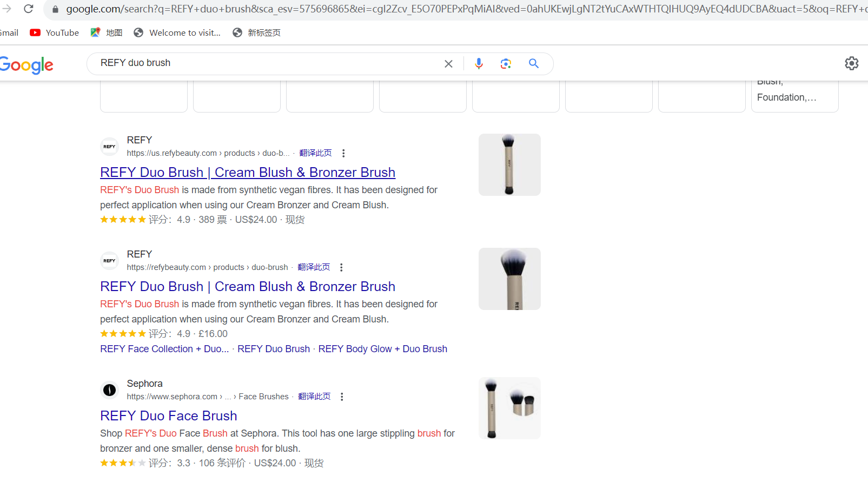Screen dimensions: 868x488
Task: Open more options for Sephora result
Action: (x=342, y=397)
